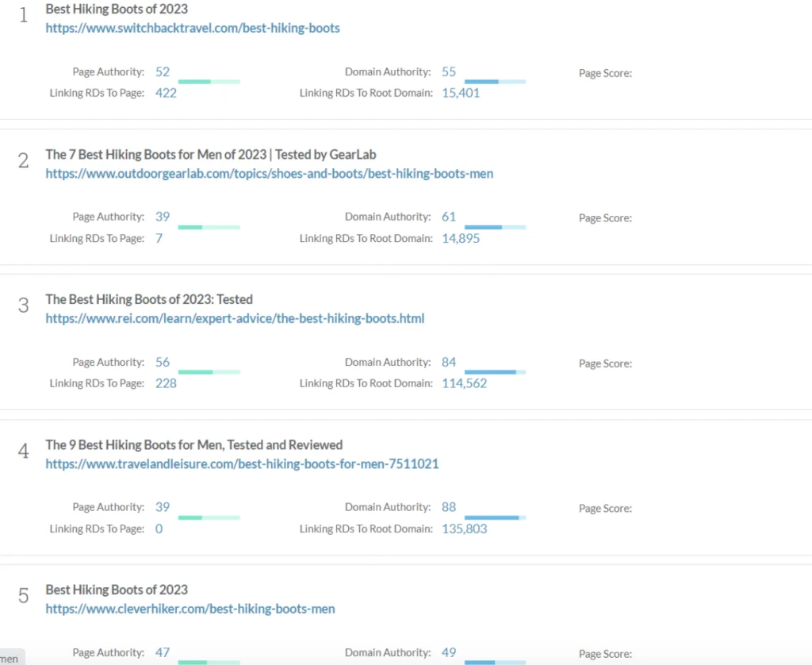
Task: Click the green Page Authority bar for result 1
Action: [209, 82]
